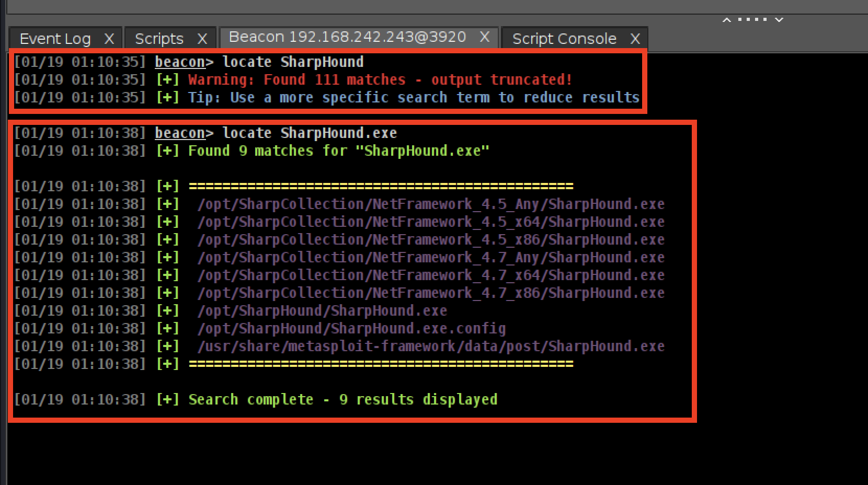Click the red 'output truncated' warning line
This screenshot has width=868, height=485.
point(380,80)
